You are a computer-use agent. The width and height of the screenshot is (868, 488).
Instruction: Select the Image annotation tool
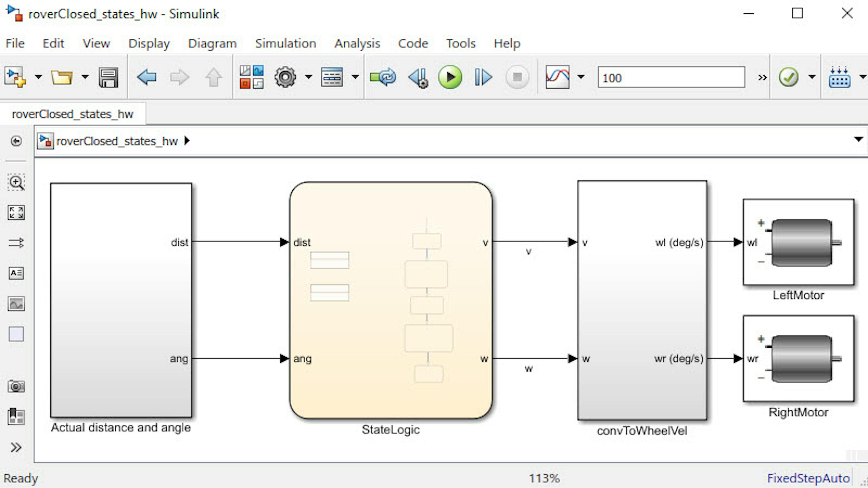16,304
